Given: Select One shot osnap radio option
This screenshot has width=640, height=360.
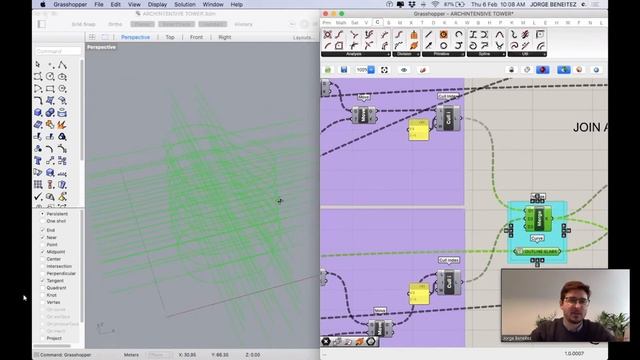Looking at the screenshot, I should click(42, 221).
